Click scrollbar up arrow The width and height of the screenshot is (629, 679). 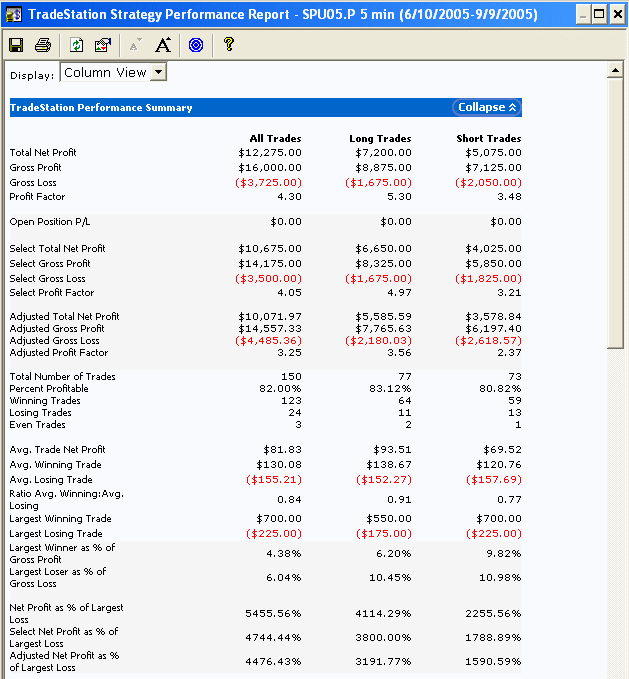click(615, 70)
